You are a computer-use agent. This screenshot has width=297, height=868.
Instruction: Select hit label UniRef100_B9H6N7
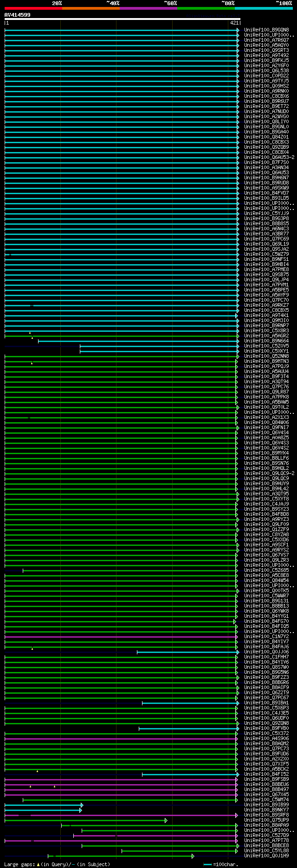point(266,178)
